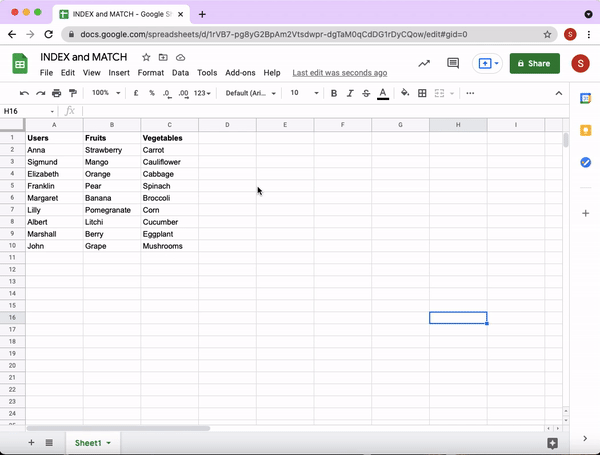Format as currency with pound icon
Screen dimensions: 600x455
click(x=136, y=93)
